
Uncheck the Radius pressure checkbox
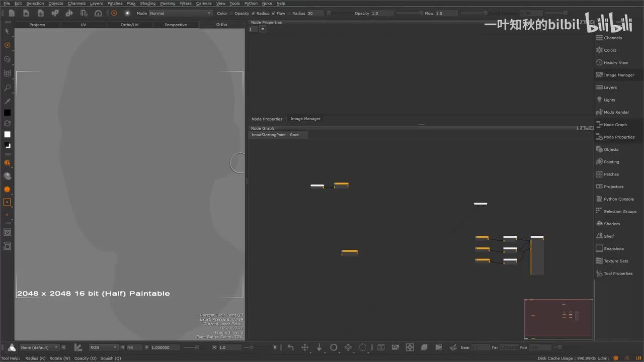[x=253, y=14]
